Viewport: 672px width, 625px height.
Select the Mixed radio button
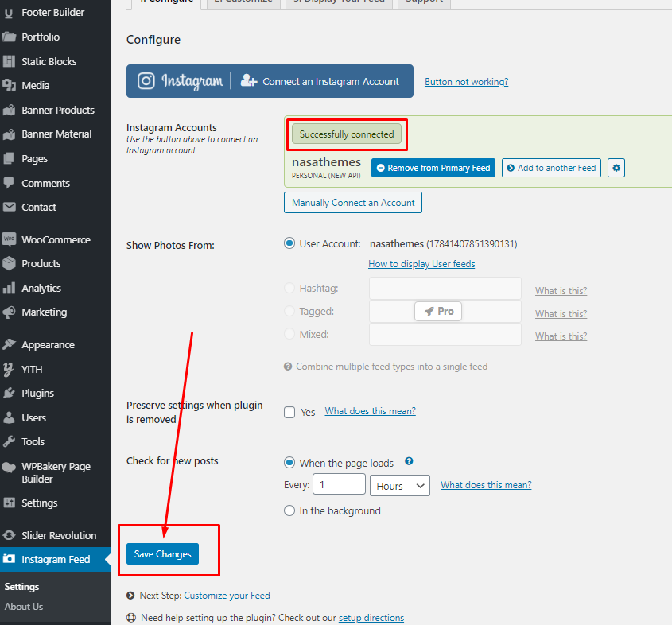pos(289,334)
